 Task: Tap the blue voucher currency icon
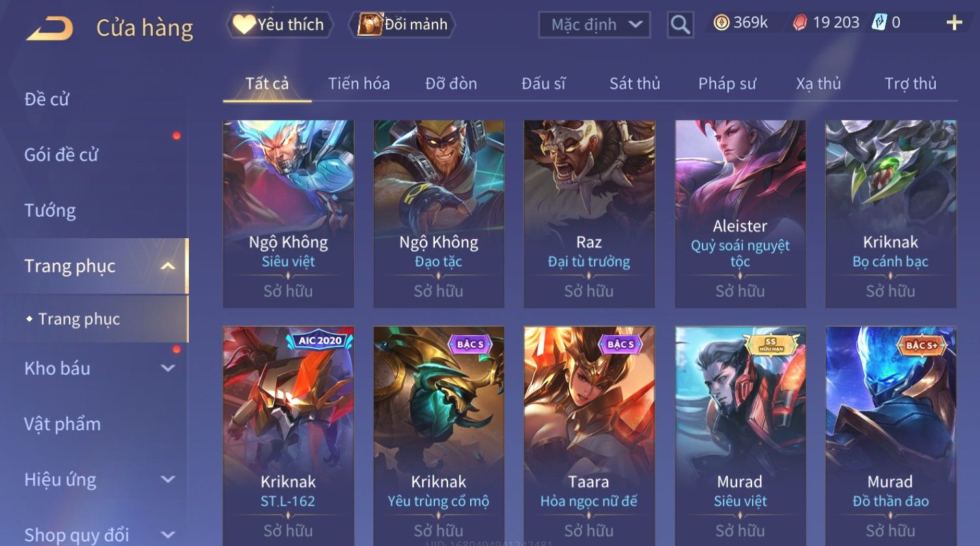[880, 23]
